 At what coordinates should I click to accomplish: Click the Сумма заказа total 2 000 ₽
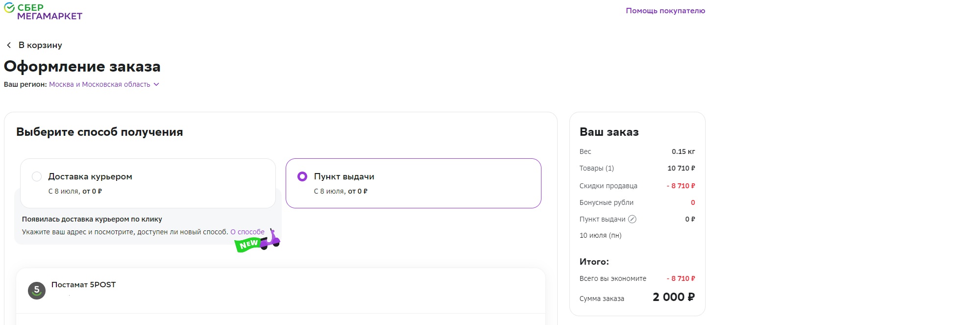pyautogui.click(x=673, y=297)
